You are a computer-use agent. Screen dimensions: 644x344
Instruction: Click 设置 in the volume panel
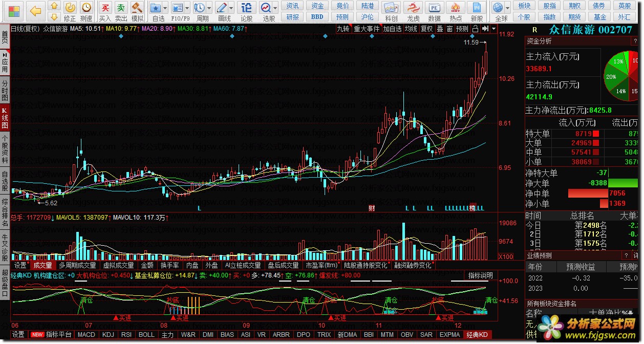tap(20, 266)
